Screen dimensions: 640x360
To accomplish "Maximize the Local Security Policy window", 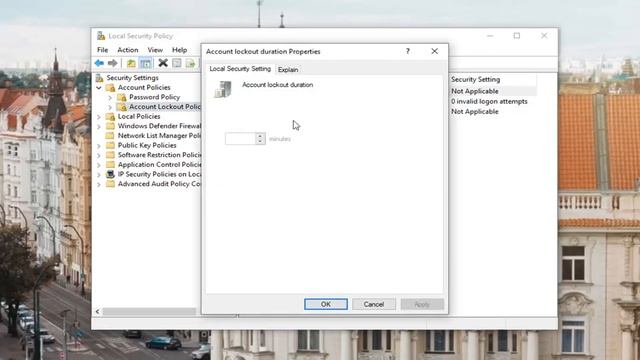I will 517,36.
